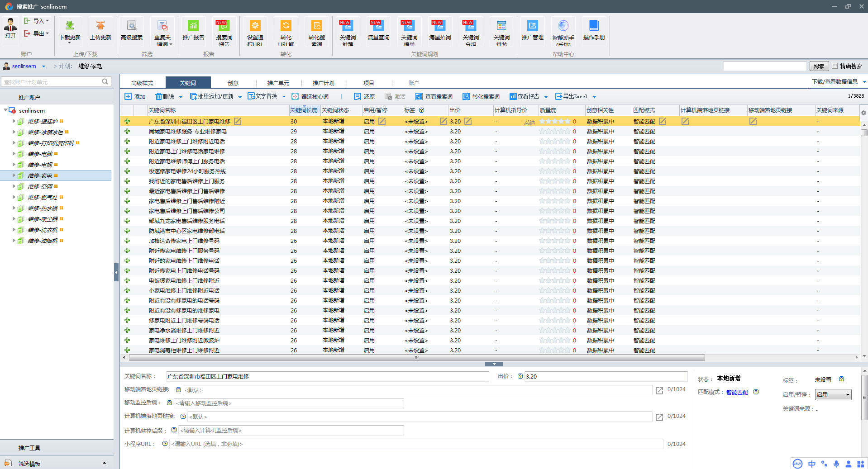The width and height of the screenshot is (868, 469).
Task: Click the 下载更新 download icon
Action: click(x=70, y=26)
